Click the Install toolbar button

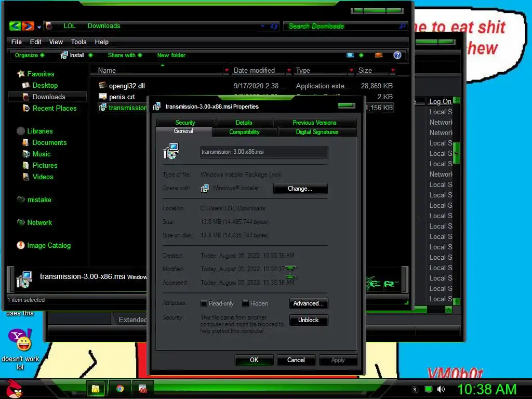(x=73, y=55)
